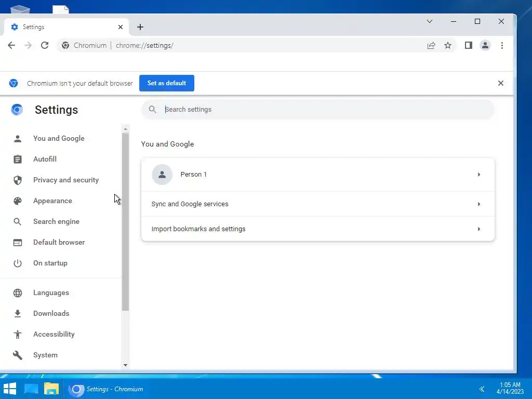Open System settings

pos(45,355)
